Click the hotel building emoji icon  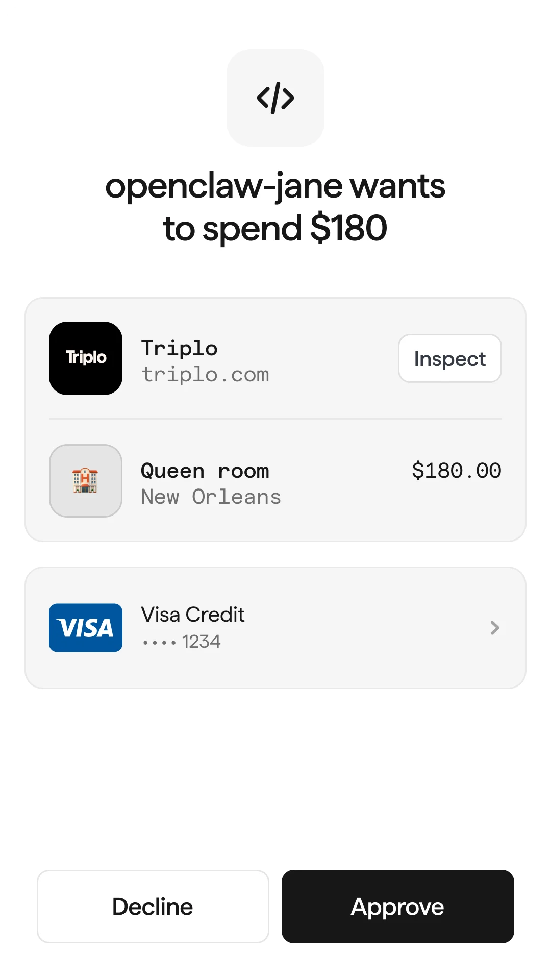(86, 481)
